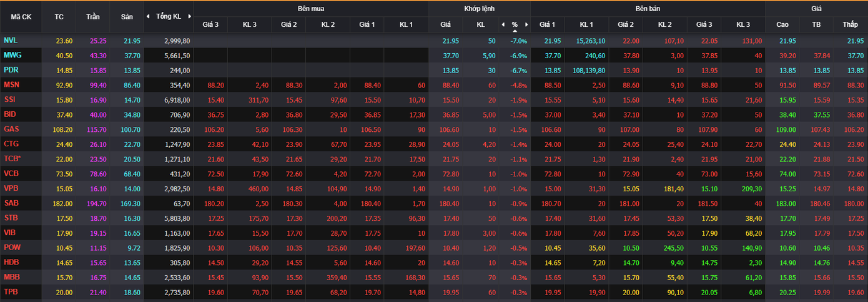868x302 pixels.
Task: Click the Mã CK column header
Action: point(22,17)
